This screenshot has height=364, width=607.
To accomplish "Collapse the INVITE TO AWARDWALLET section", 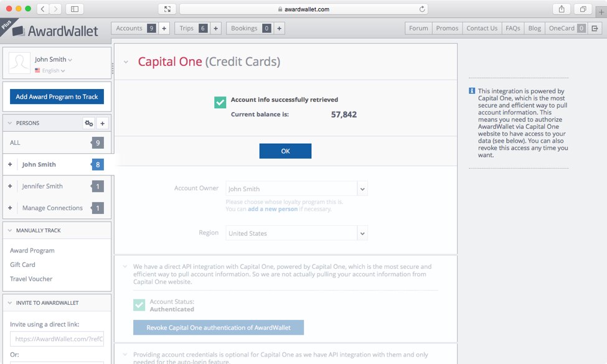I will pyautogui.click(x=10, y=303).
